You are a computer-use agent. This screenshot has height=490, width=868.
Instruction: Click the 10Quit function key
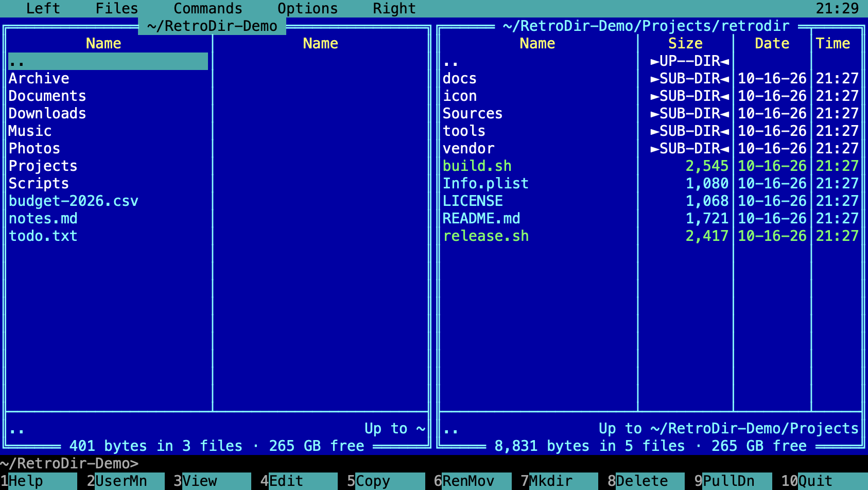click(824, 481)
